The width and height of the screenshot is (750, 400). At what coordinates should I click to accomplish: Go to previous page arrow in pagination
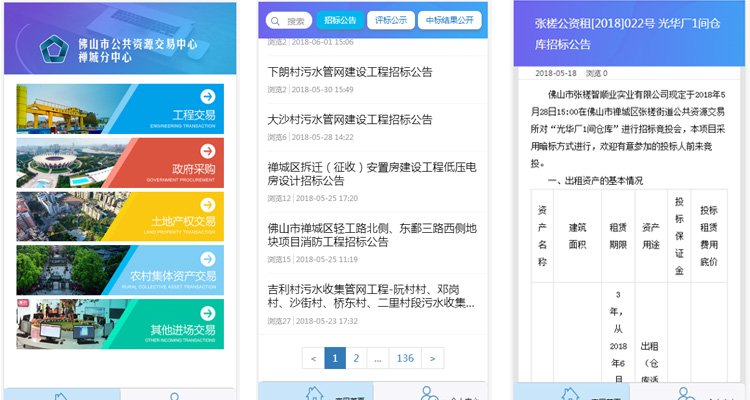tap(313, 358)
